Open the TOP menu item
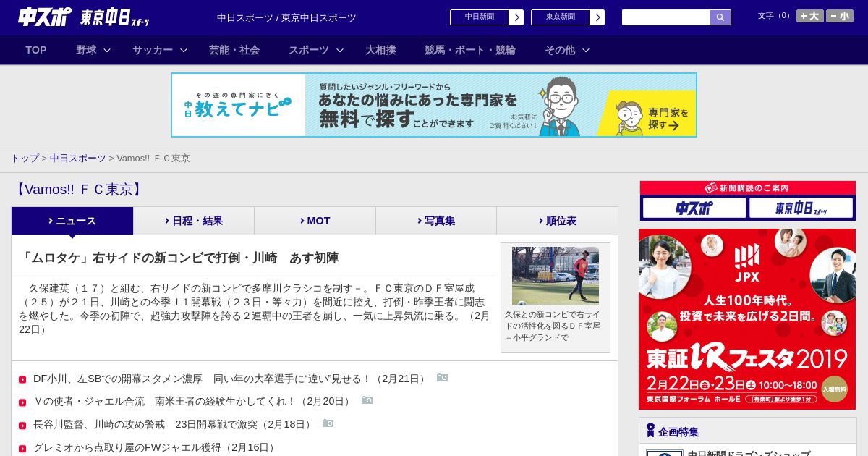Viewport: 868px width, 456px height. 36,50
